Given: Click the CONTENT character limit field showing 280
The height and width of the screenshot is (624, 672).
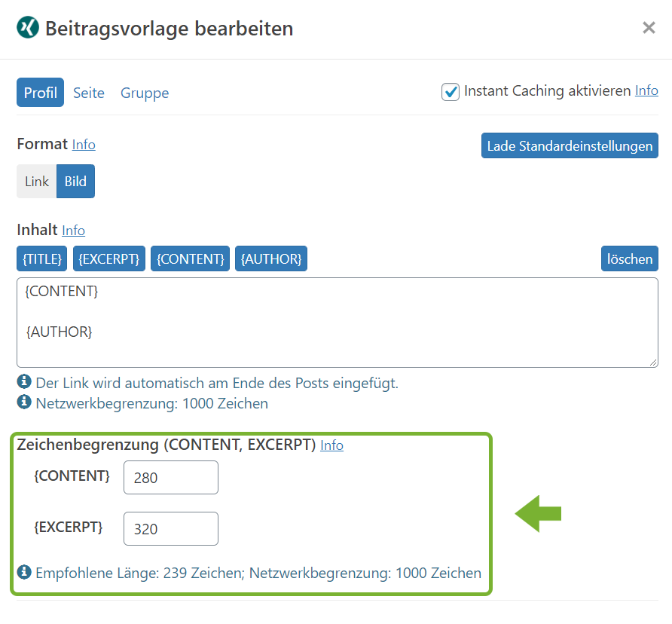Looking at the screenshot, I should tap(170, 478).
